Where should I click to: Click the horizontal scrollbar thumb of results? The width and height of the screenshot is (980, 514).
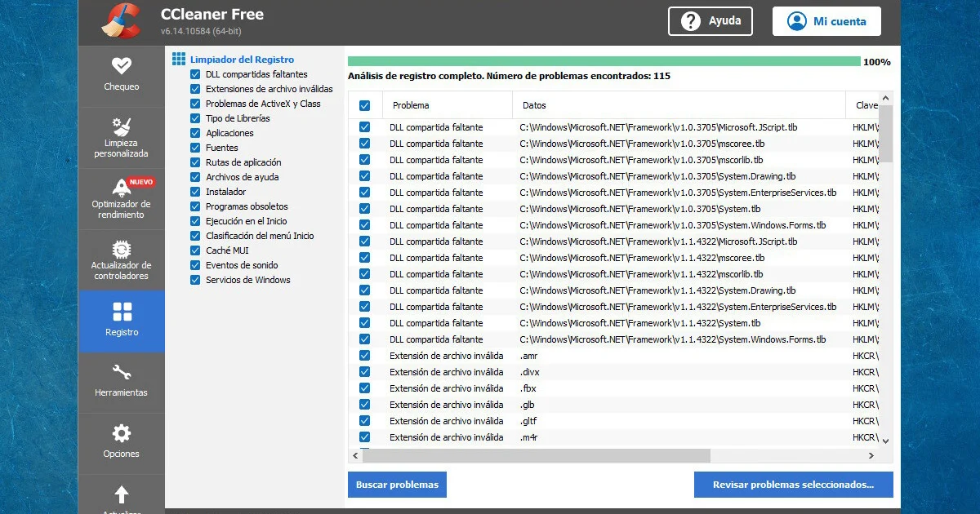coord(537,455)
